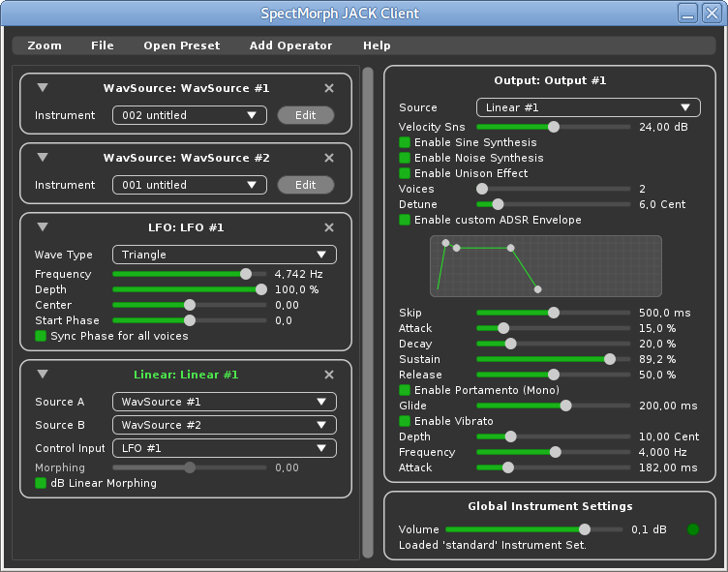Open the Output Source dropdown
The width and height of the screenshot is (728, 572).
[x=589, y=107]
